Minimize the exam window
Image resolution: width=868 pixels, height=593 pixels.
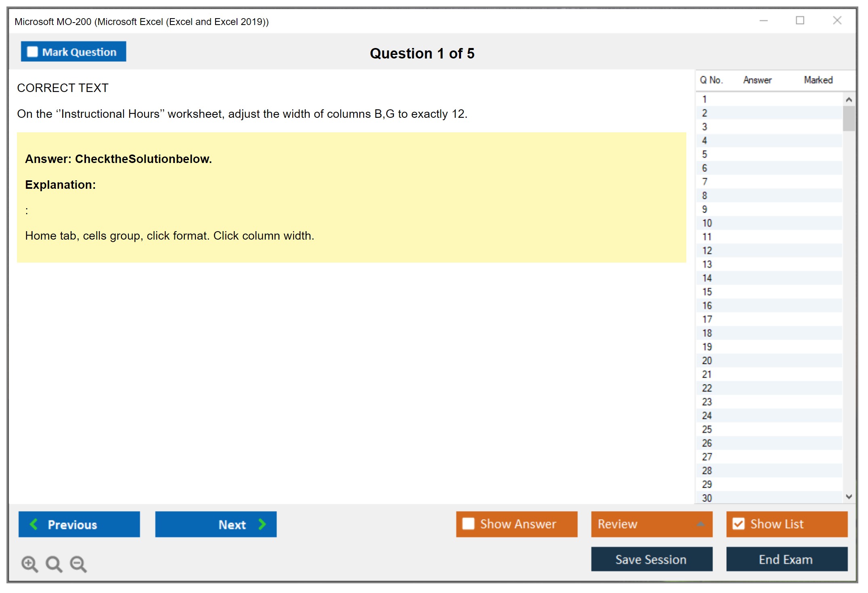(x=763, y=21)
